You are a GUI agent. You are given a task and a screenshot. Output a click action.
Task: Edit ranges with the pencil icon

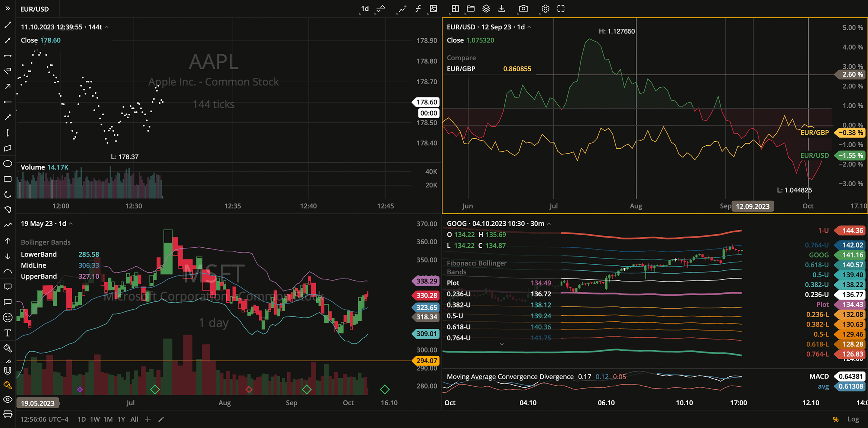(161, 419)
